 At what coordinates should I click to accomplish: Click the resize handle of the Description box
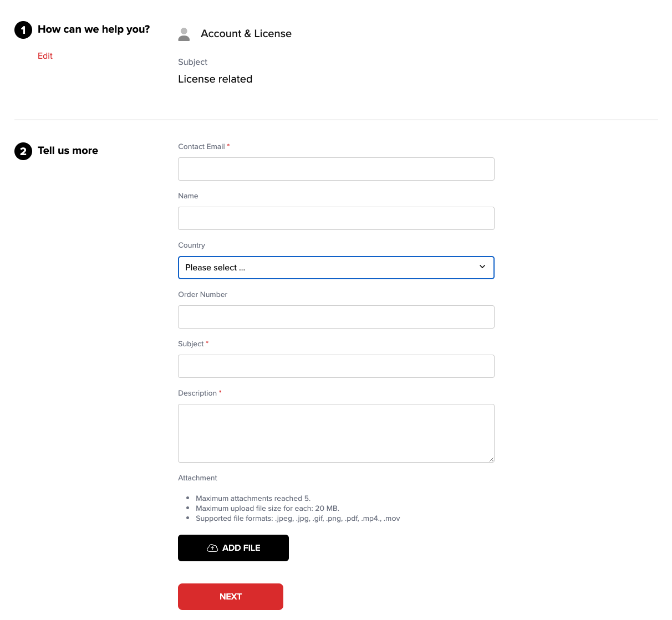click(x=491, y=459)
